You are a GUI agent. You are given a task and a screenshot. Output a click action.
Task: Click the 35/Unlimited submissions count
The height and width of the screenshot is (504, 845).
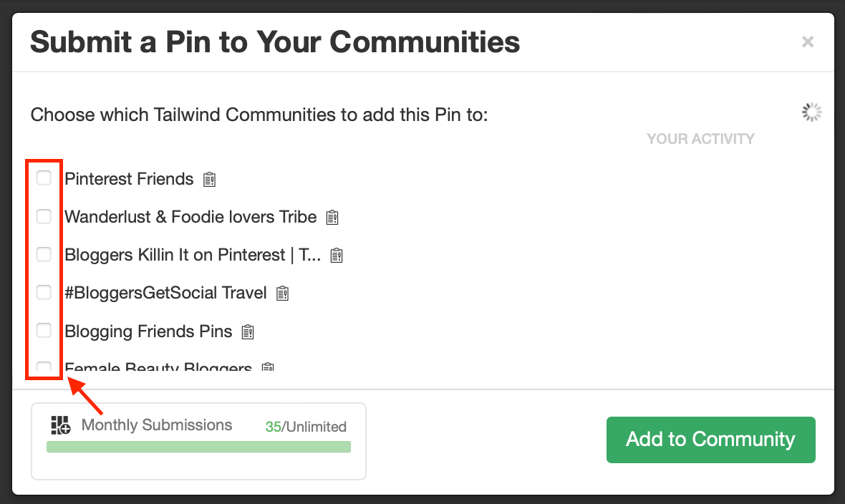coord(306,427)
